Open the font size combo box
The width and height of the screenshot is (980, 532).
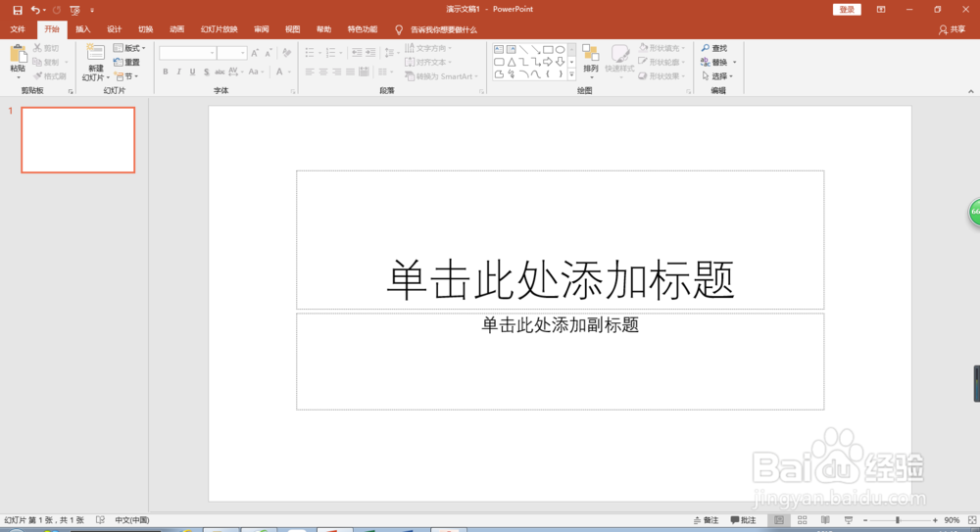pyautogui.click(x=231, y=53)
